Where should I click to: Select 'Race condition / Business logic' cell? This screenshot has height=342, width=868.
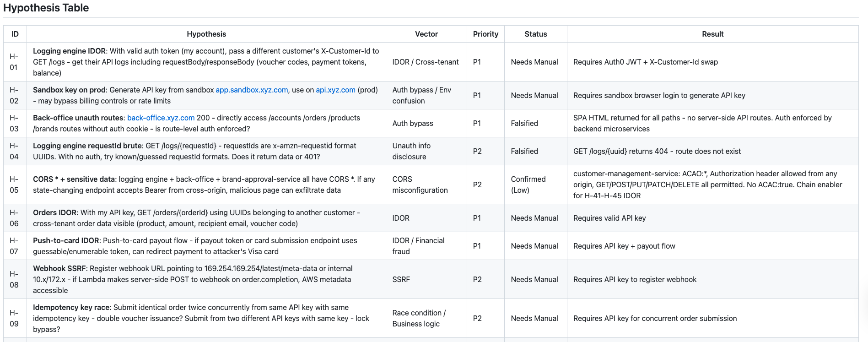(x=419, y=318)
